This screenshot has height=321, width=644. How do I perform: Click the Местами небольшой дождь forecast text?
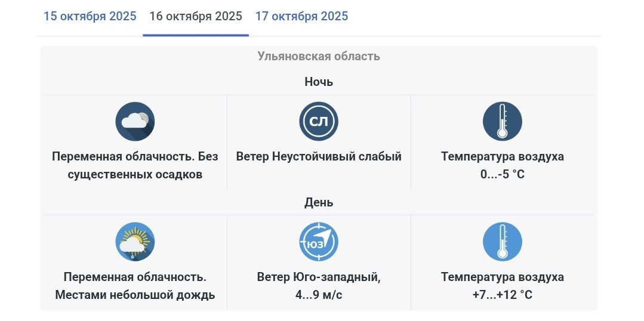pyautogui.click(x=135, y=295)
